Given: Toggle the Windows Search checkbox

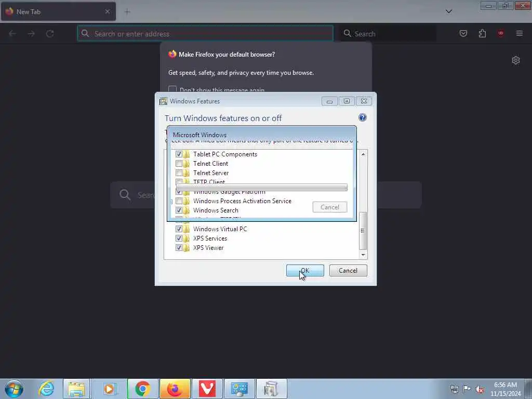Looking at the screenshot, I should tap(179, 210).
